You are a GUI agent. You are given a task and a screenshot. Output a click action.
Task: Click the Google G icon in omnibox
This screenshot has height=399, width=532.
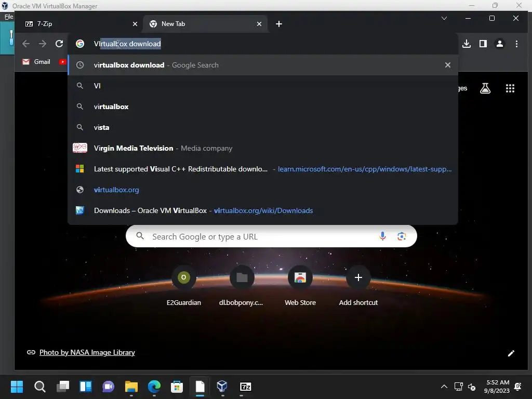tap(80, 44)
